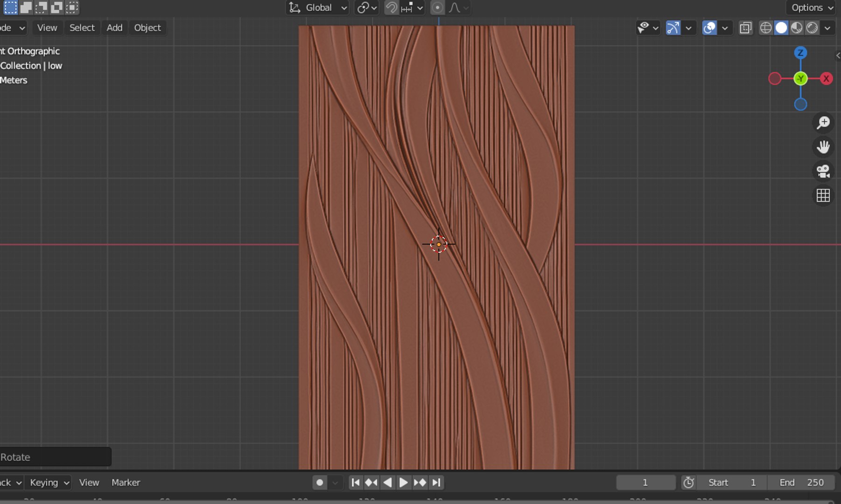The width and height of the screenshot is (841, 504).
Task: Open the pivot point dropdown
Action: pos(367,7)
